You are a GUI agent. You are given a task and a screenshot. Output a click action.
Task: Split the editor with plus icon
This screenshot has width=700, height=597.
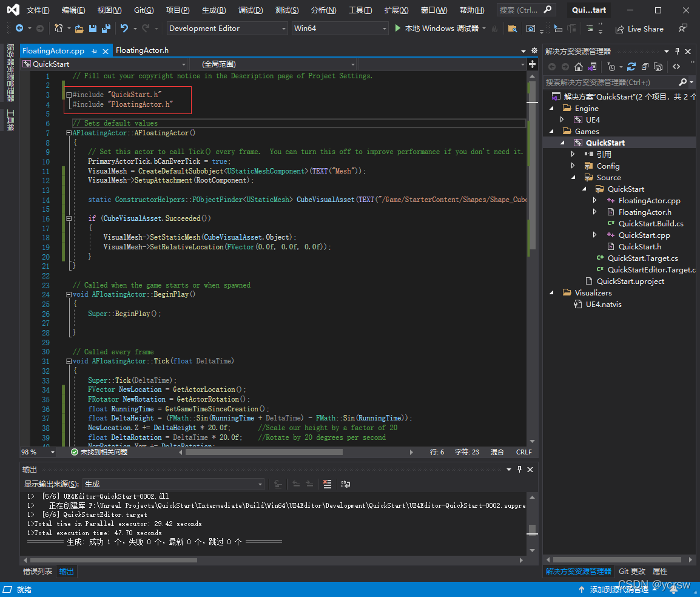532,64
